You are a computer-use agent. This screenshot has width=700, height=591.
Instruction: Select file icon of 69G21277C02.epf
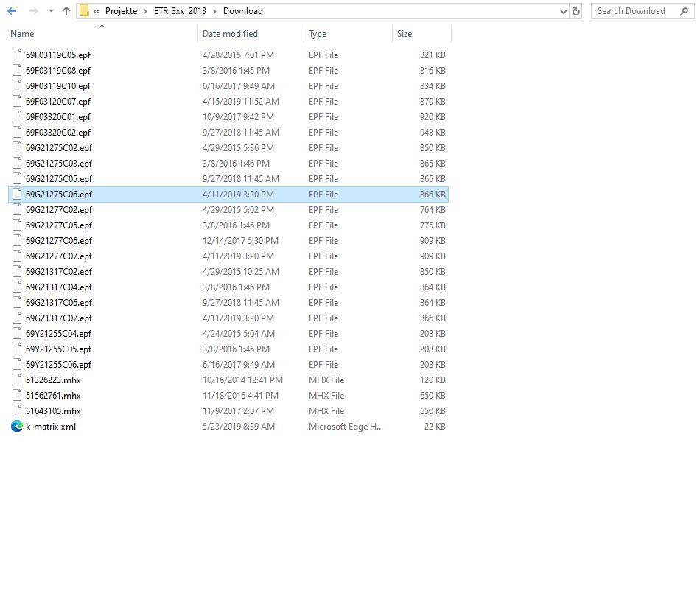(x=17, y=210)
